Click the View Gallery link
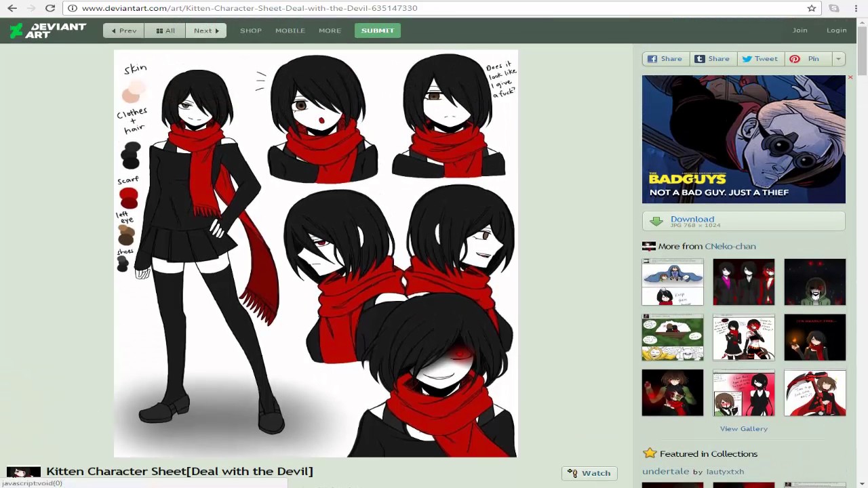The height and width of the screenshot is (488, 868). coord(744,428)
